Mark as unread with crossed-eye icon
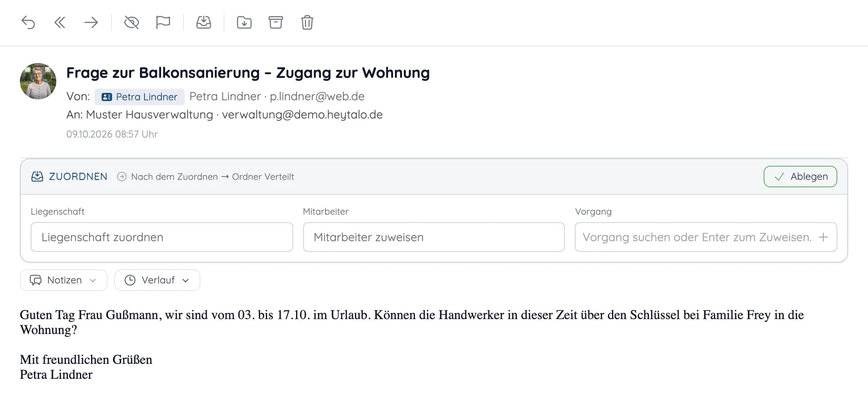Image resolution: width=868 pixels, height=397 pixels. point(132,22)
